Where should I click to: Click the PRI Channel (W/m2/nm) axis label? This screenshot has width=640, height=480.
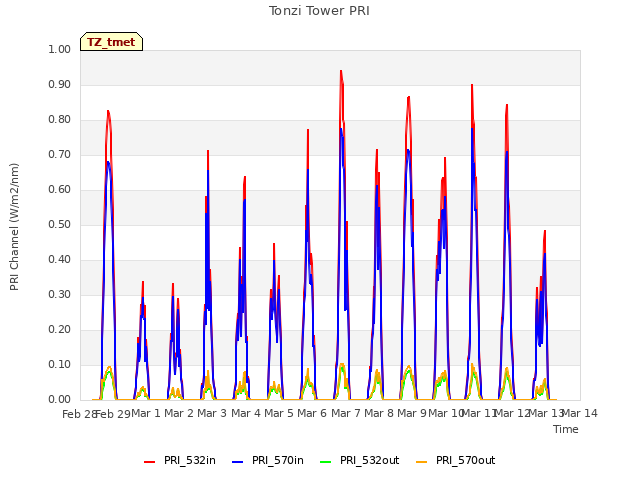[x=14, y=227]
